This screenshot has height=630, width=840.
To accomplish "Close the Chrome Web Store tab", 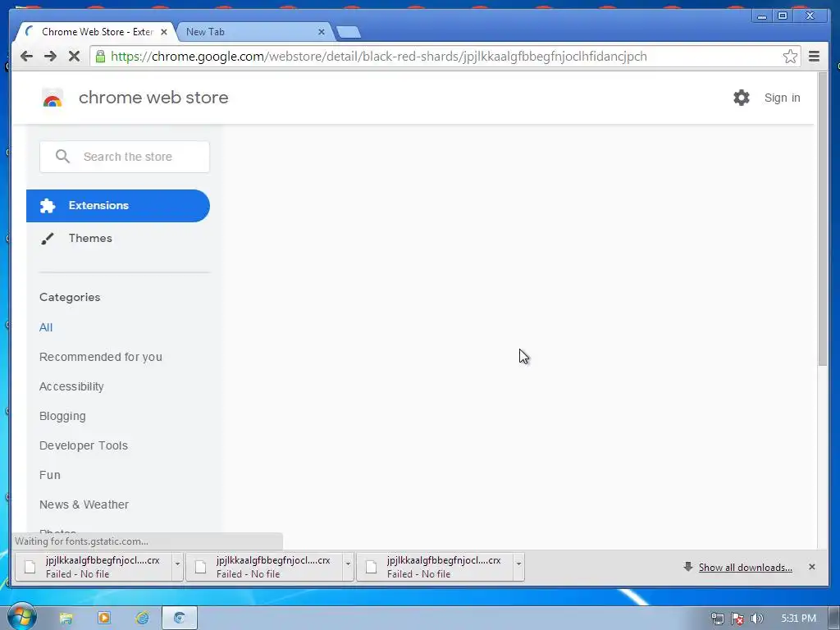I will [x=164, y=32].
